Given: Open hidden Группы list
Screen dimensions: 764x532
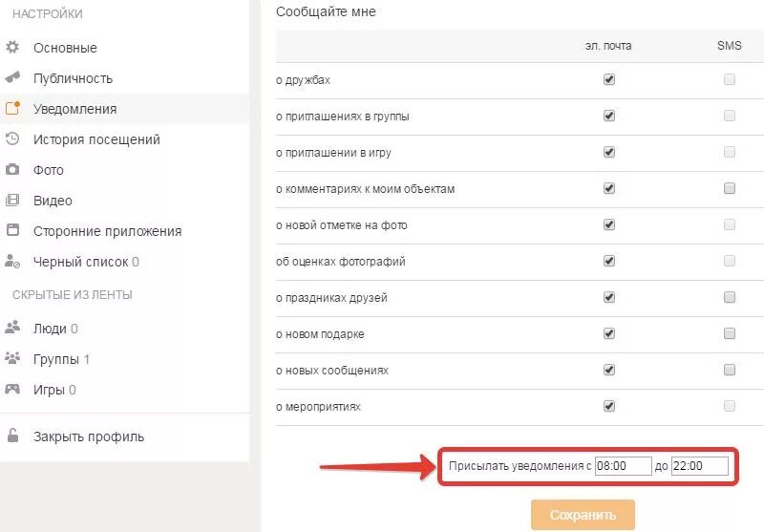Looking at the screenshot, I should click(x=56, y=359).
